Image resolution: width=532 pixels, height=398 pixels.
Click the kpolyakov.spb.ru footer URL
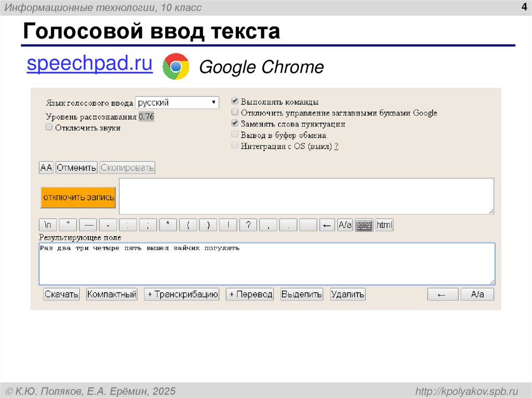tap(467, 391)
